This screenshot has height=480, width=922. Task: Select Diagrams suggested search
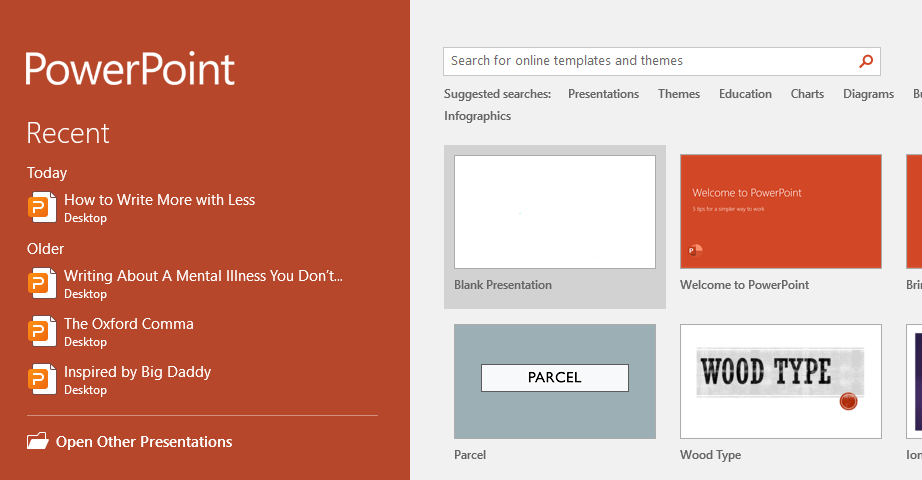click(x=868, y=94)
